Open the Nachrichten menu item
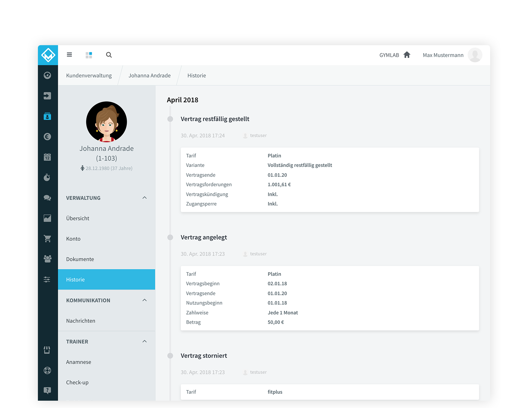Image resolution: width=532 pixels, height=408 pixels. pos(106,321)
